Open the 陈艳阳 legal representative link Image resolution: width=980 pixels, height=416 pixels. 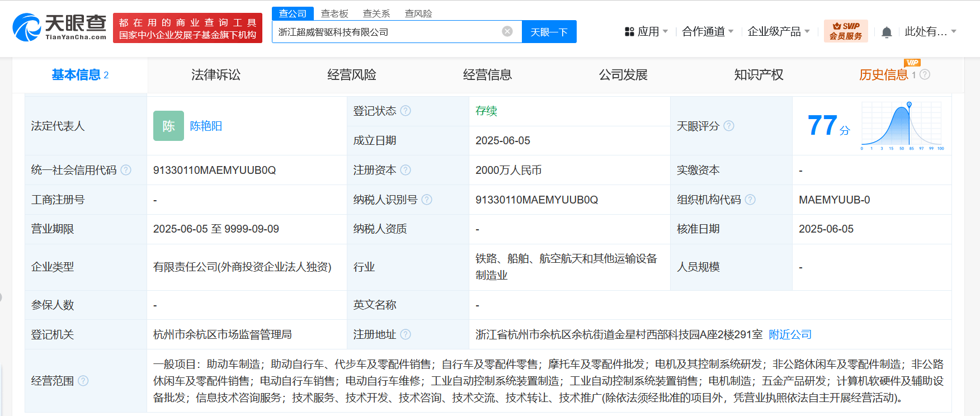pos(206,126)
